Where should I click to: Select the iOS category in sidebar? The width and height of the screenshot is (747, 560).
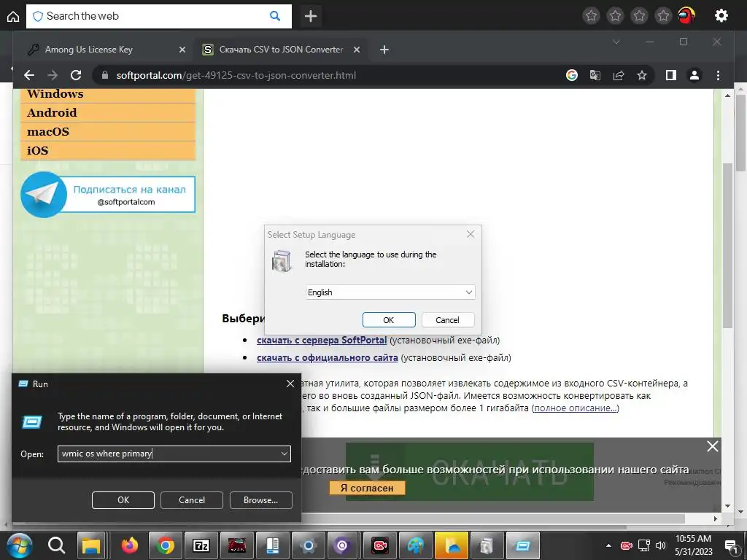click(108, 151)
